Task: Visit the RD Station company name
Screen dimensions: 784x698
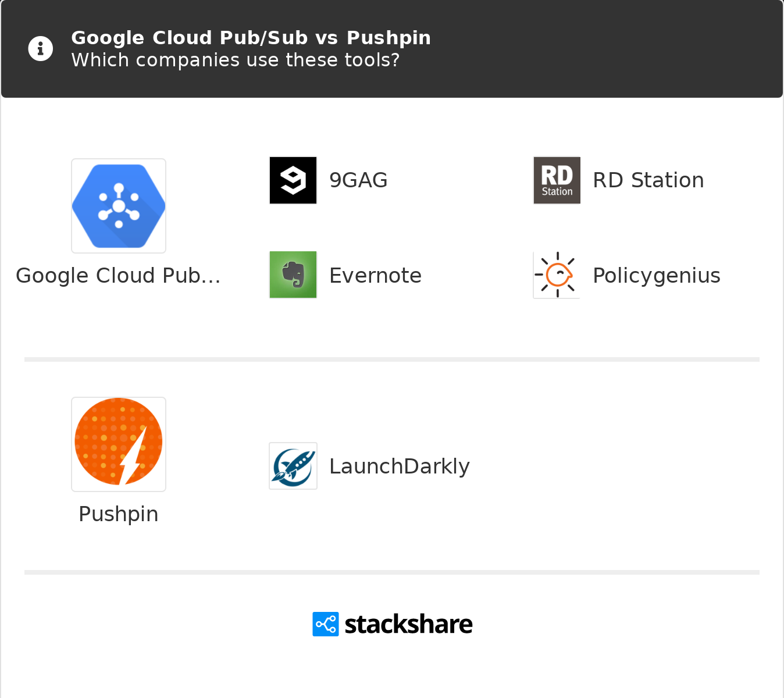Action: click(x=648, y=180)
